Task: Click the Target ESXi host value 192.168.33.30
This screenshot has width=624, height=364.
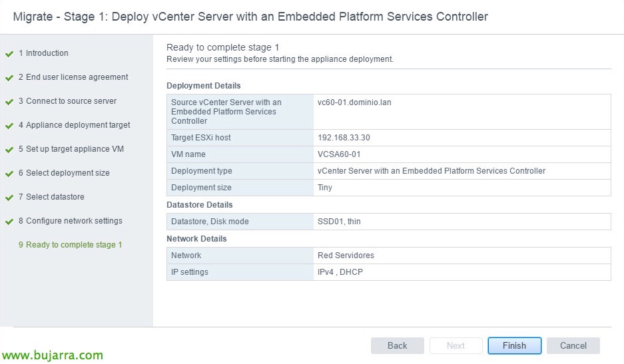Action: click(344, 138)
